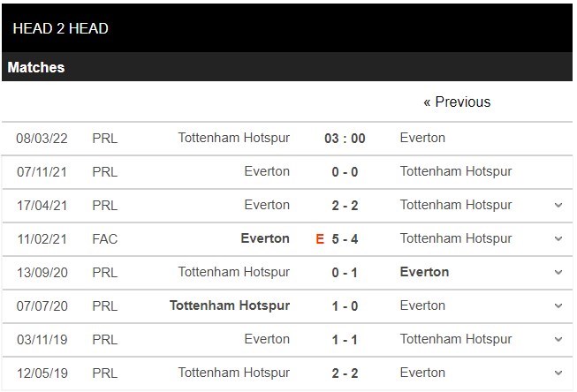Open the 1 - 1 score on 03/11/19
The height and width of the screenshot is (392, 577).
tap(345, 339)
